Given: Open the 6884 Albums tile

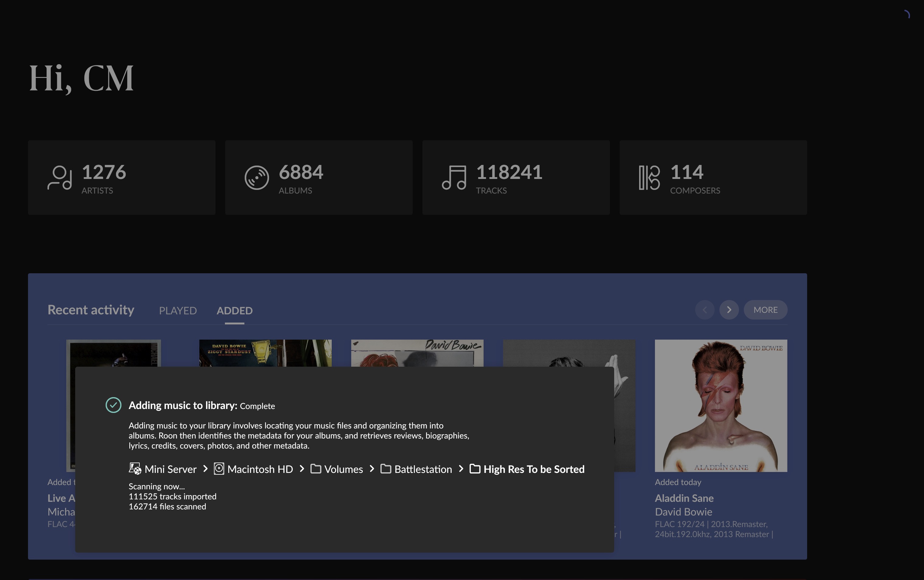Looking at the screenshot, I should (x=319, y=177).
